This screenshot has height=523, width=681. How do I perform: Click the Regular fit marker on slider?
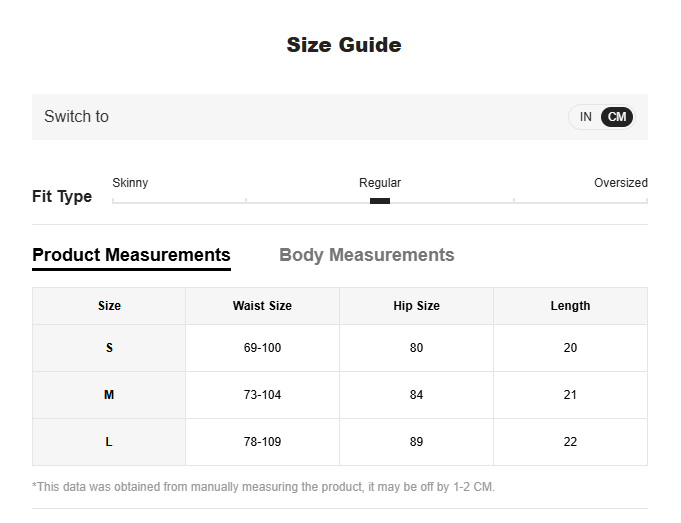(380, 201)
